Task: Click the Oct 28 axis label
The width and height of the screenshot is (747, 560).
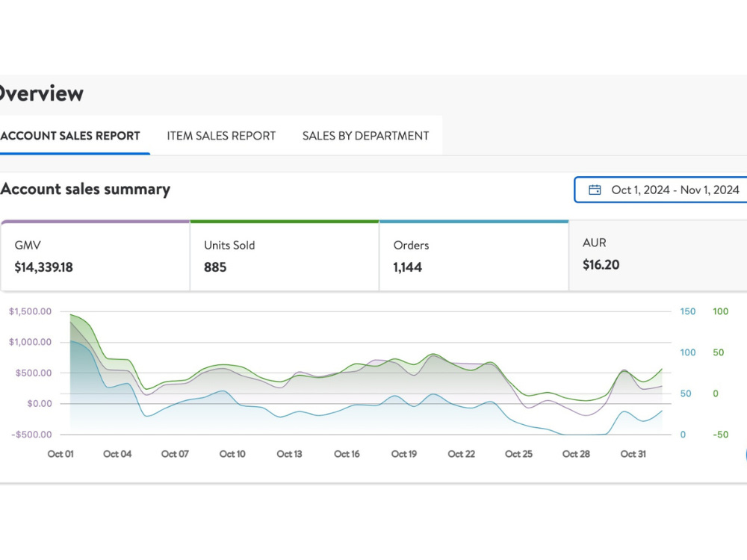Action: (x=576, y=454)
